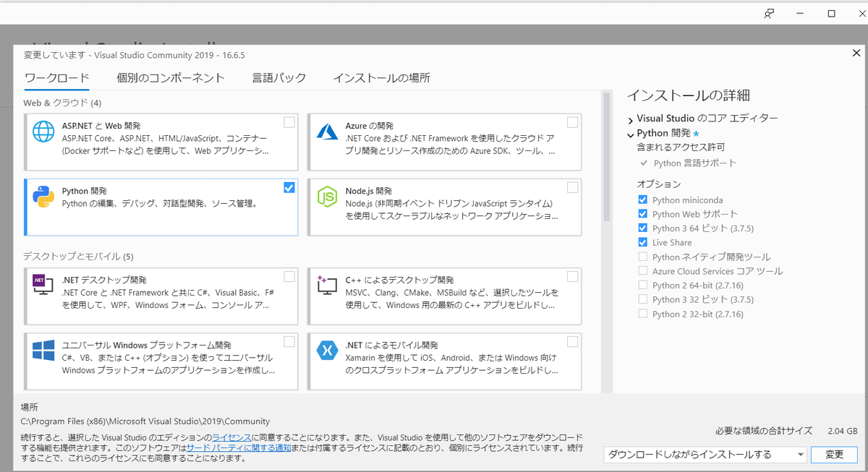Screen dimensions: 868x472
Task: Enable the .NET によるモバイル開発 checkbox
Action: (573, 341)
